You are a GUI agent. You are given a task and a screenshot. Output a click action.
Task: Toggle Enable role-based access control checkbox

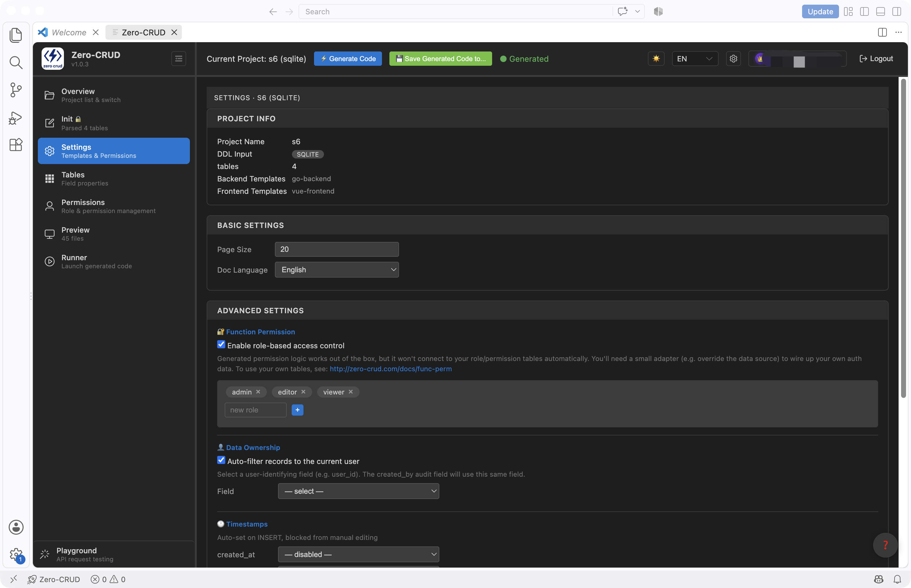[x=221, y=345]
